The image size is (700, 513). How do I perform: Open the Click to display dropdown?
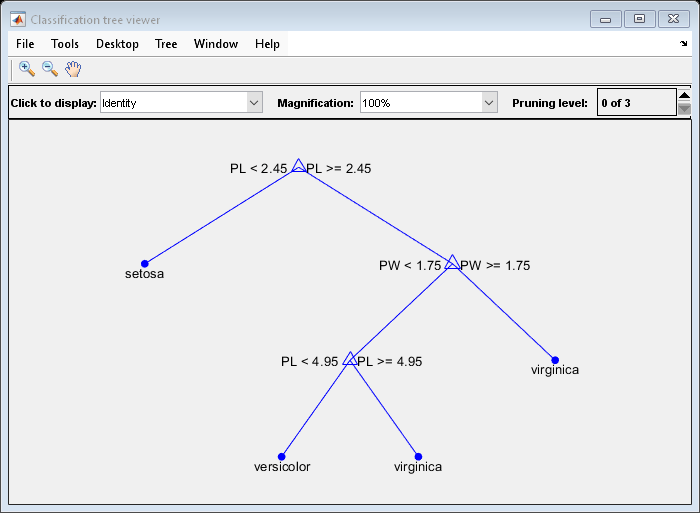click(x=254, y=103)
